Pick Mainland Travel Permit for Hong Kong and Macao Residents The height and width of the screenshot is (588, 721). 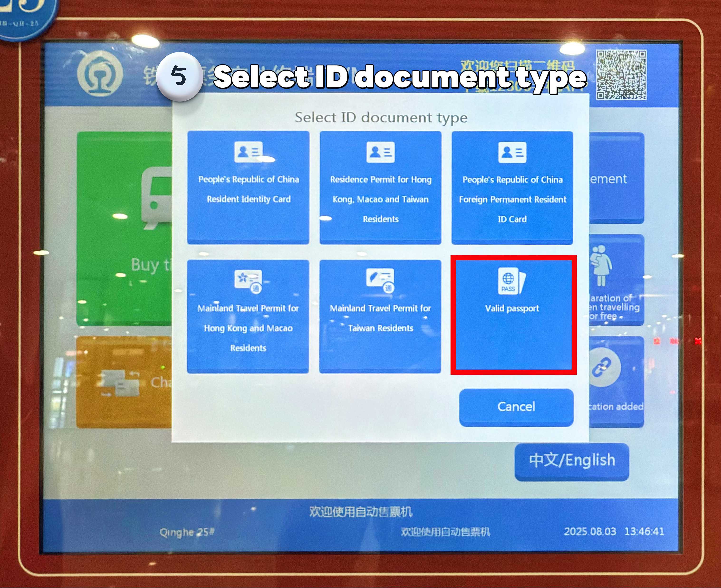(x=248, y=316)
